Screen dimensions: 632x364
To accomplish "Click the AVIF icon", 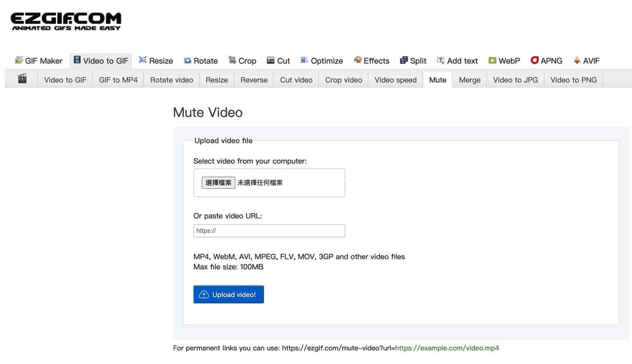I will pyautogui.click(x=577, y=60).
